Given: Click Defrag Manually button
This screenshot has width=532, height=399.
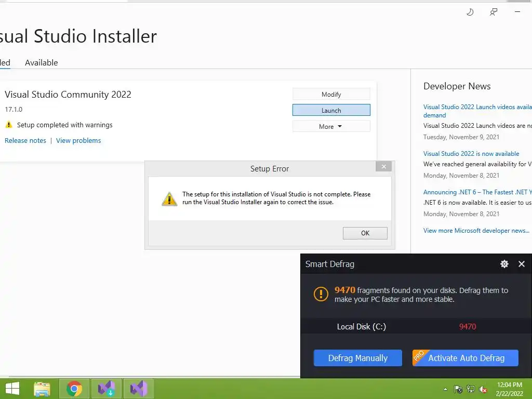Looking at the screenshot, I should (358, 358).
